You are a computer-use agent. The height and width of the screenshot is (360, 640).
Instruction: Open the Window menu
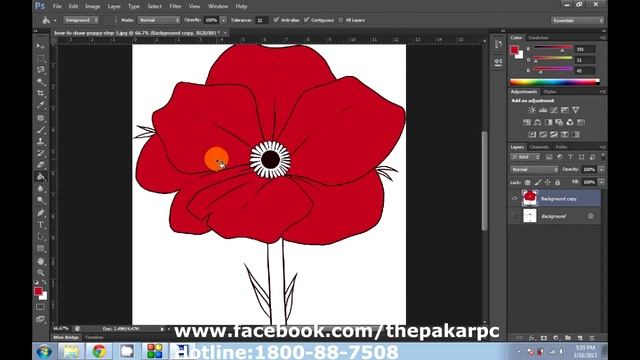click(x=218, y=6)
